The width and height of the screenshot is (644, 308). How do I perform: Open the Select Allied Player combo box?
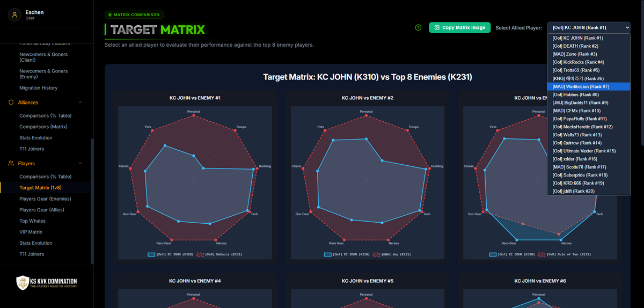(589, 27)
